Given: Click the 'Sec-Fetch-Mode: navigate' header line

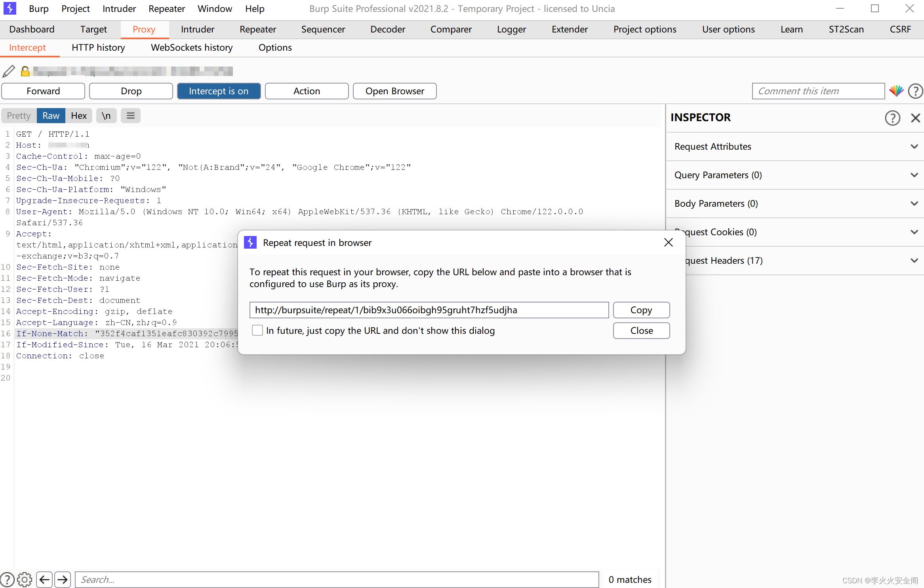Looking at the screenshot, I should coord(78,278).
